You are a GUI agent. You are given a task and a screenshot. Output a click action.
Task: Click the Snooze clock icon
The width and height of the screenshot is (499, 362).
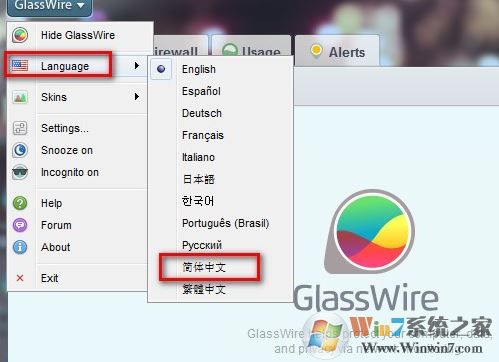click(x=20, y=150)
